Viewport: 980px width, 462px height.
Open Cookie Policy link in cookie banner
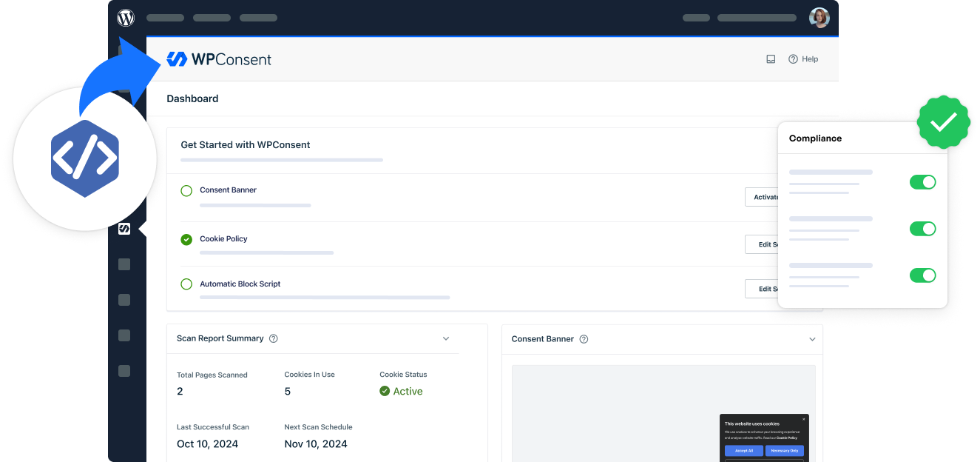click(x=787, y=438)
